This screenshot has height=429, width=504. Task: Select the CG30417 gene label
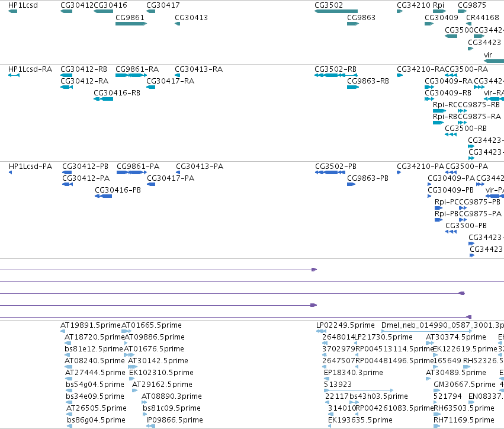[x=163, y=5]
